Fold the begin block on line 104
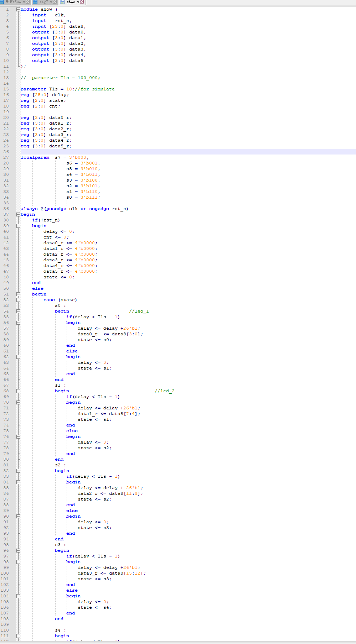Viewport: 356px width, 644px height. [18, 596]
